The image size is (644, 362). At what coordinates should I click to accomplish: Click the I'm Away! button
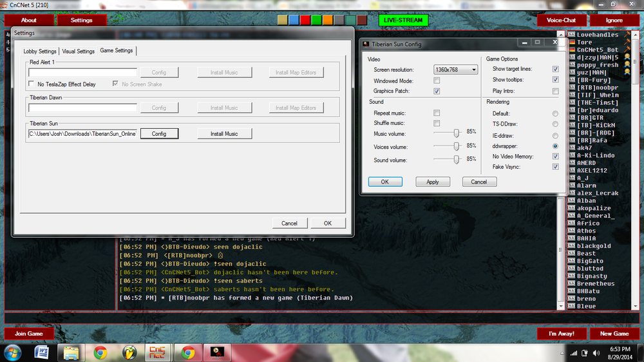pyautogui.click(x=561, y=334)
